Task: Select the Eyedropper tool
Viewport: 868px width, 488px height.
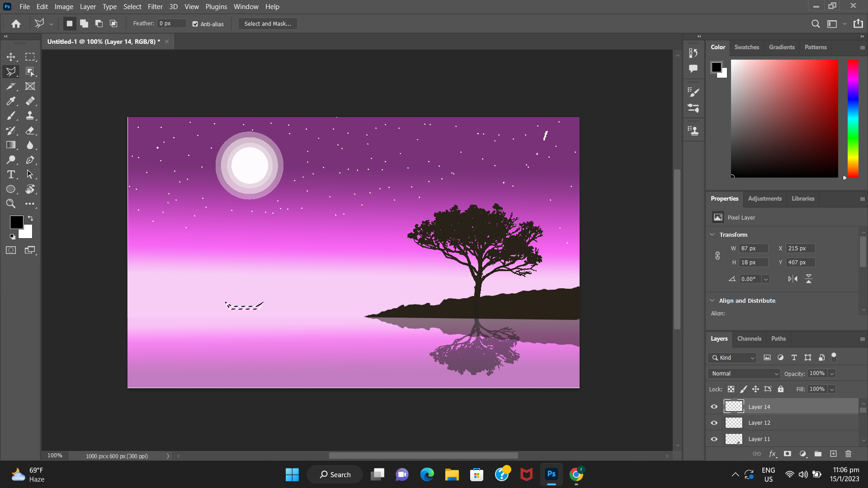Action: pos(11,101)
